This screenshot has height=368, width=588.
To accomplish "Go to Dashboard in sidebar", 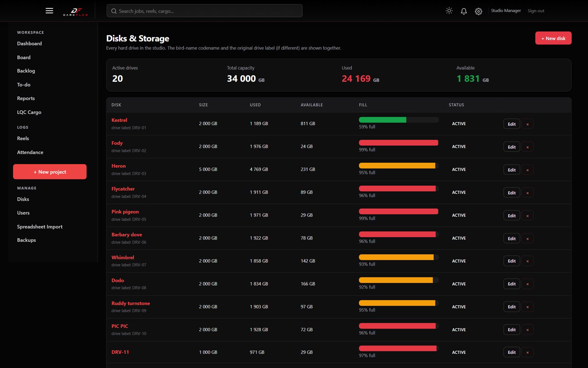I will click(x=29, y=43).
